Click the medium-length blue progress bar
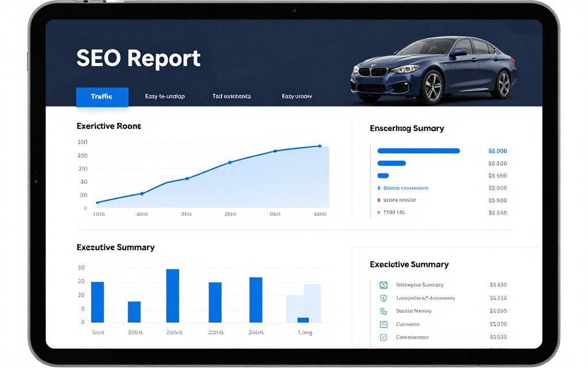 click(392, 163)
